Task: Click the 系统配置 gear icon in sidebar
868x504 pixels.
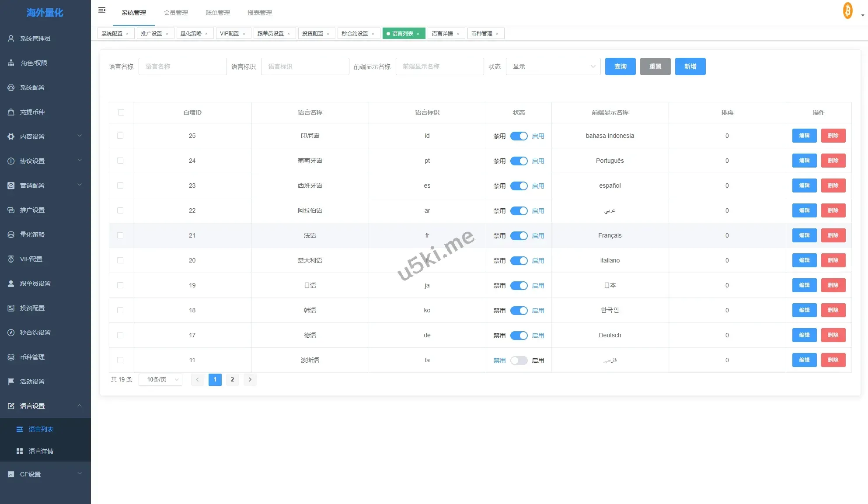Action: (11, 87)
